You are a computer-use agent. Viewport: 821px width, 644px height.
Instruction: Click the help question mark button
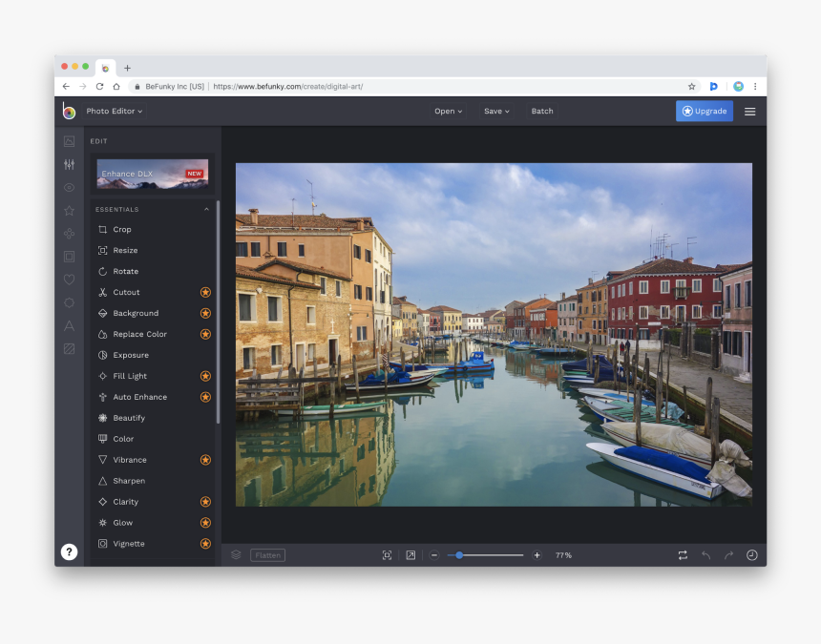point(69,551)
